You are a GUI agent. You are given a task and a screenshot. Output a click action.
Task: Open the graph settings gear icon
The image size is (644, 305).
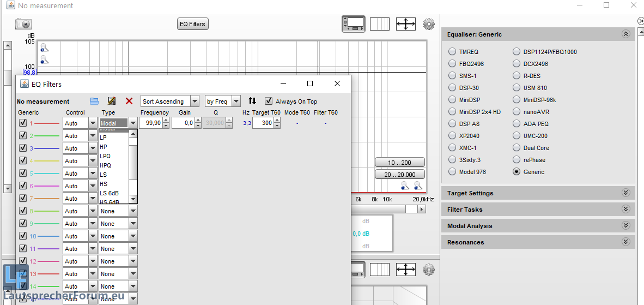429,24
